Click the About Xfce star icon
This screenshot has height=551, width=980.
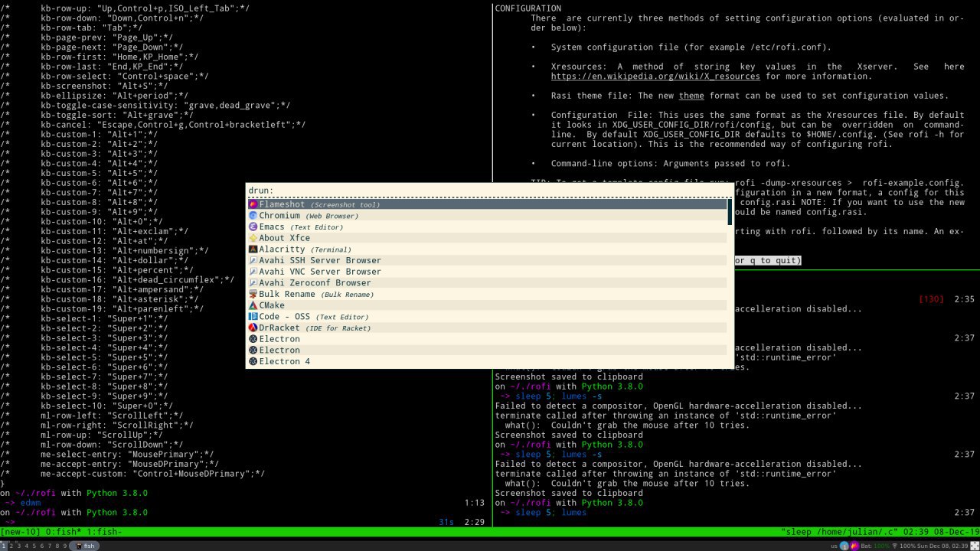(253, 238)
